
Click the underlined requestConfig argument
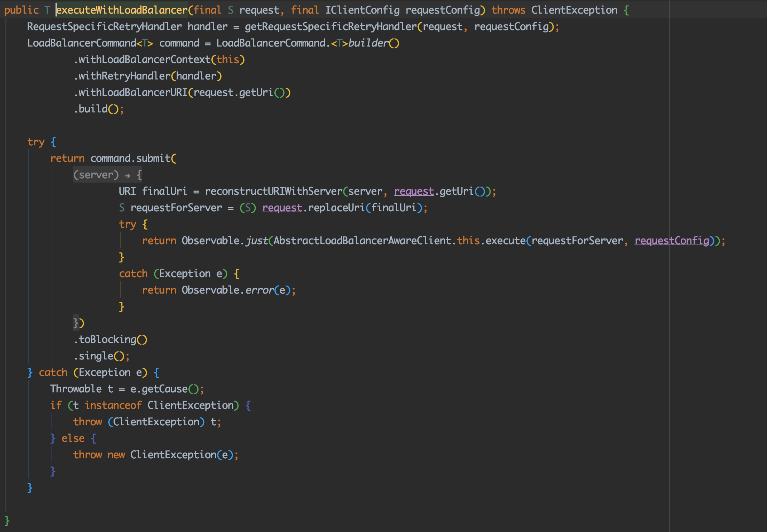coord(672,241)
